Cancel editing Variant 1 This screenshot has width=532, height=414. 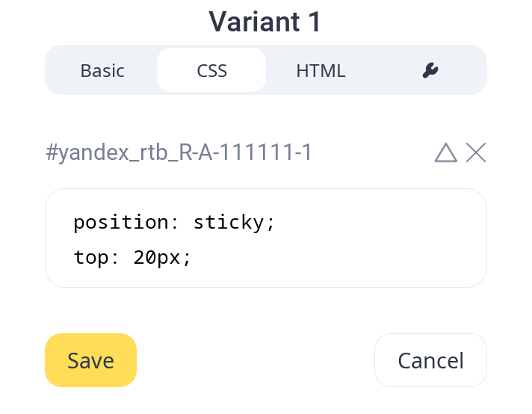[430, 360]
